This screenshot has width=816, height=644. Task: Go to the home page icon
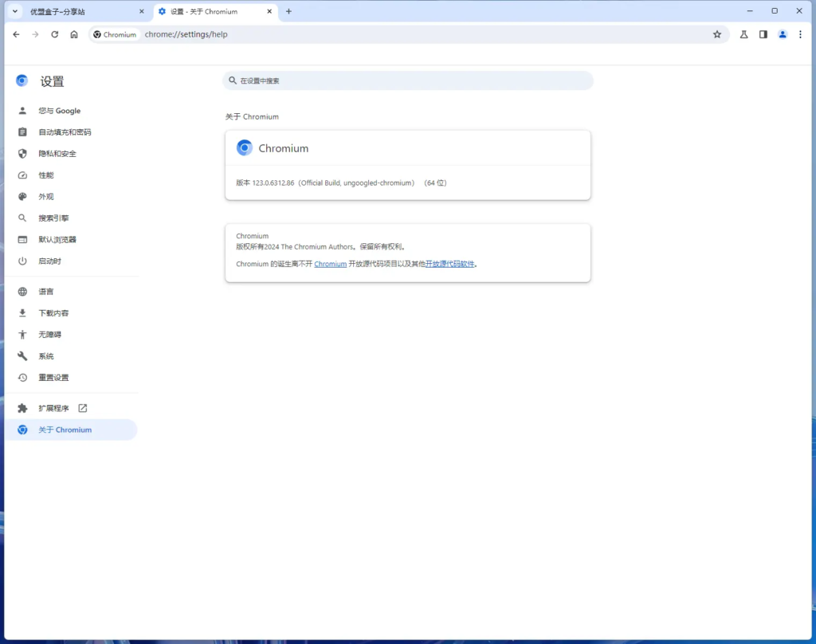click(74, 34)
